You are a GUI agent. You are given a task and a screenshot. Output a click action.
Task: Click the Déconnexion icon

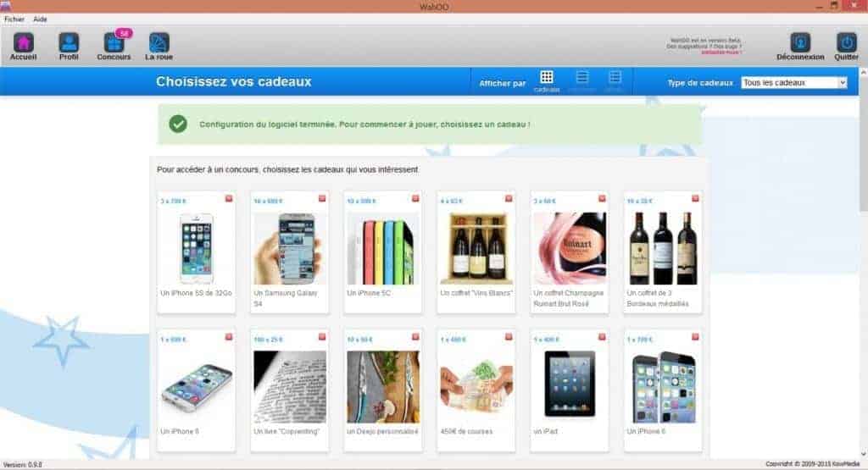800,42
